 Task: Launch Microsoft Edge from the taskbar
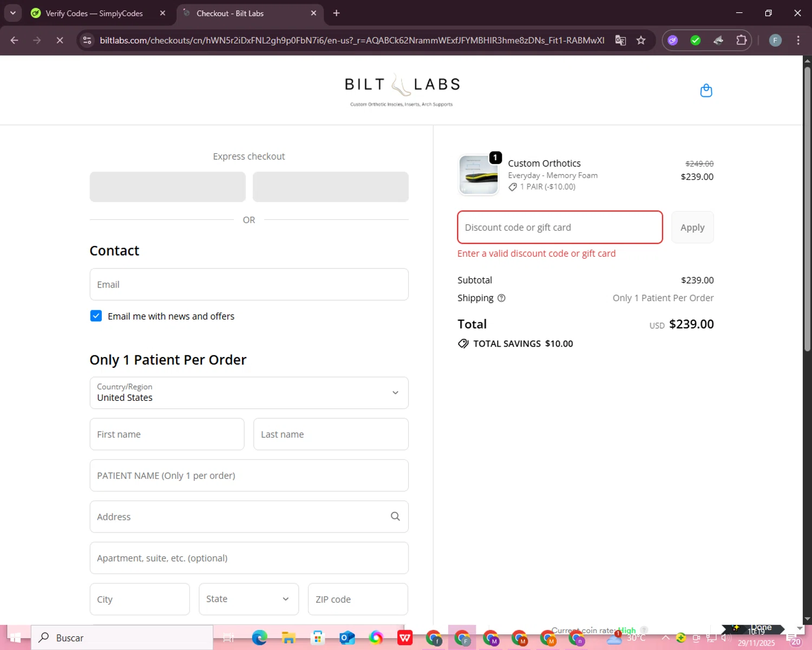coord(259,638)
